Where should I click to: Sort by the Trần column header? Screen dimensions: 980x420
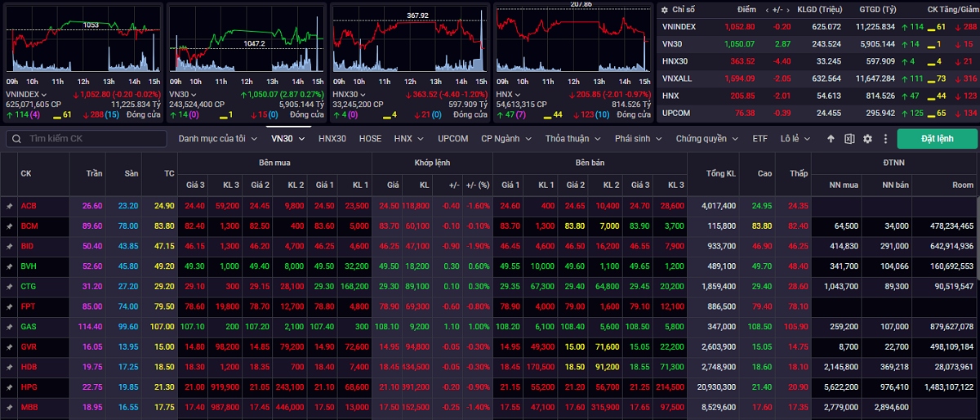click(92, 173)
